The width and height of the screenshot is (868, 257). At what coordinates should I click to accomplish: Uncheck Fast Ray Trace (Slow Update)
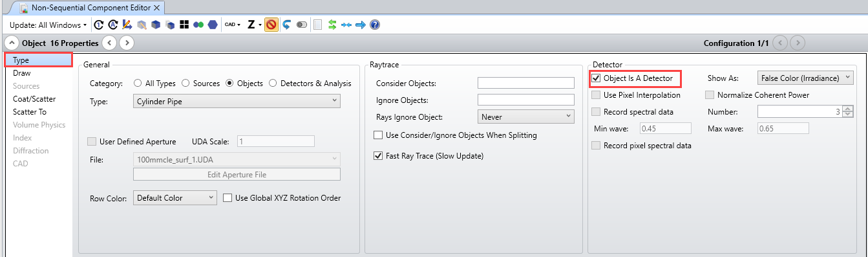click(x=379, y=156)
